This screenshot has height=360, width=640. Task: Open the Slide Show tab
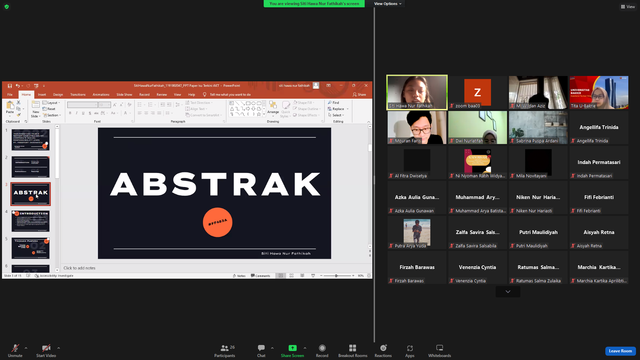point(124,95)
